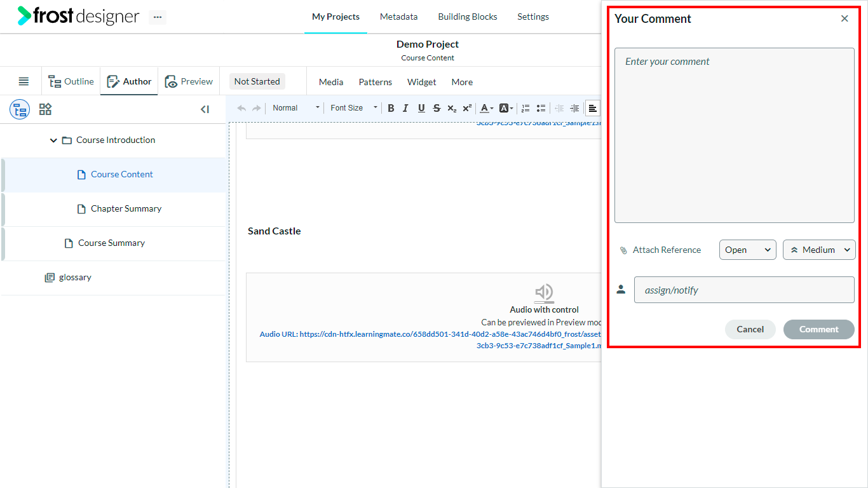Increase the indent level
The height and width of the screenshot is (488, 868).
point(574,108)
